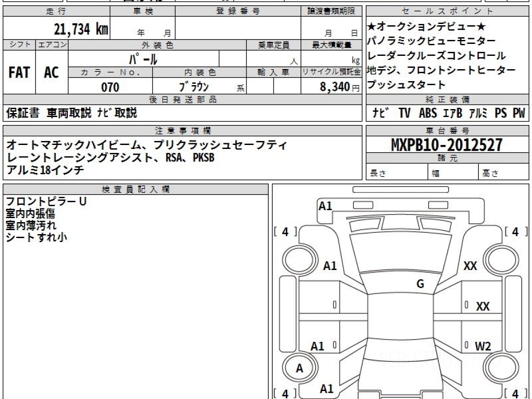Select the 保証書 entry
532x399 pixels.
pos(23,113)
